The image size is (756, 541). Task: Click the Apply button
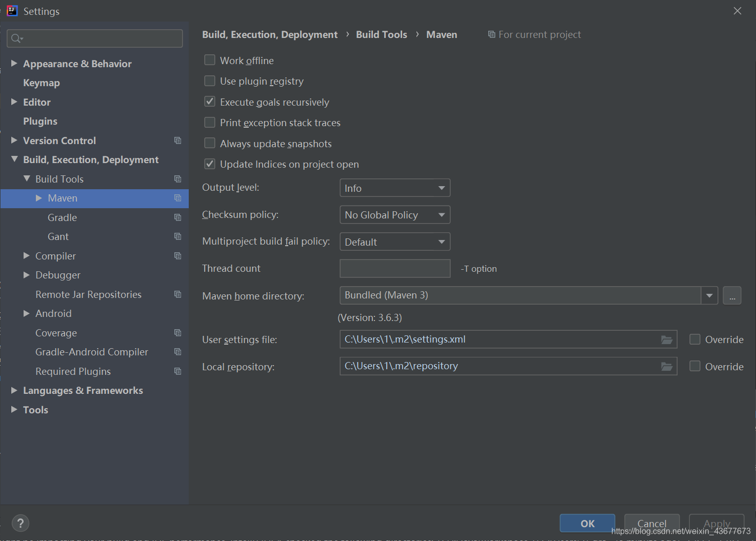(717, 523)
